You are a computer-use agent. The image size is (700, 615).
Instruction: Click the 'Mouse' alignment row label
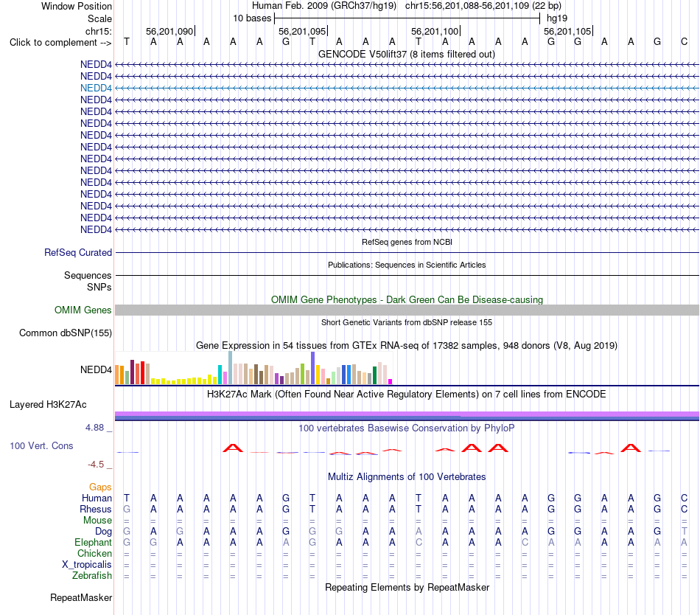coord(97,521)
